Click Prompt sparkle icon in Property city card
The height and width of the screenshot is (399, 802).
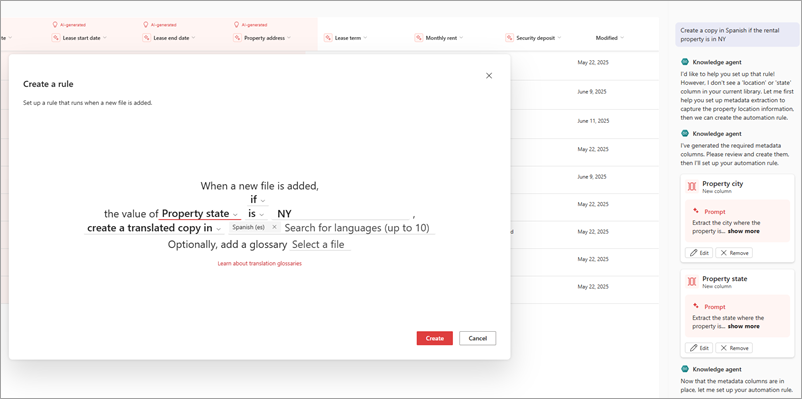pyautogui.click(x=696, y=211)
